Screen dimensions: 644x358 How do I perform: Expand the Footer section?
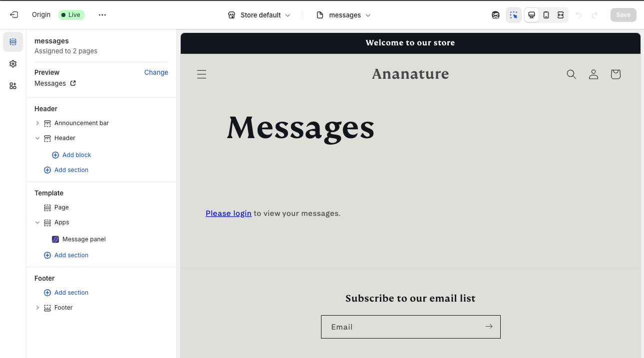pyautogui.click(x=37, y=308)
